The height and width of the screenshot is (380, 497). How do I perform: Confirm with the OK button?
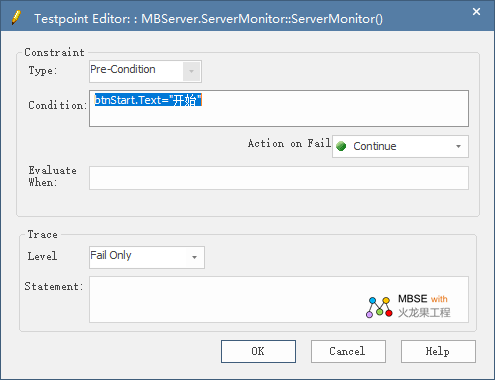pyautogui.click(x=258, y=351)
